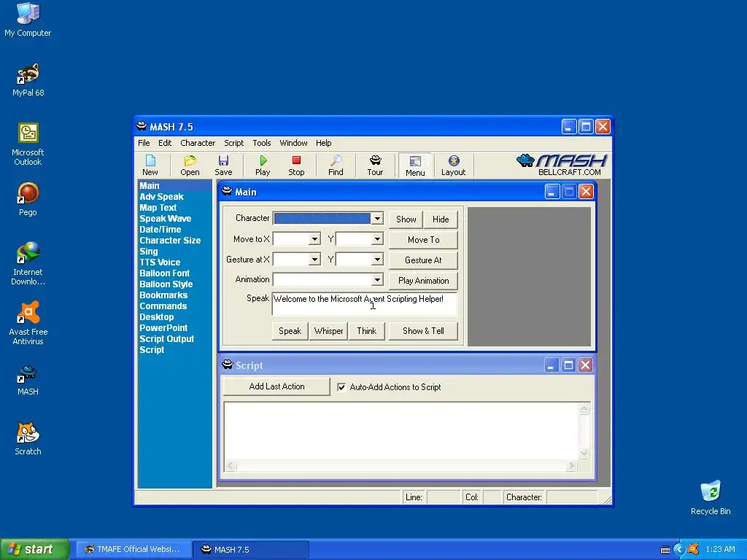Switch to TMAFE Official Website taskbar item
The width and height of the screenshot is (747, 560).
click(133, 549)
